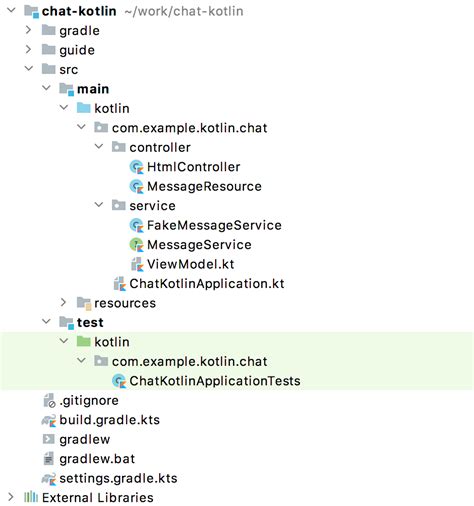Expand the guide folder

coord(29,49)
